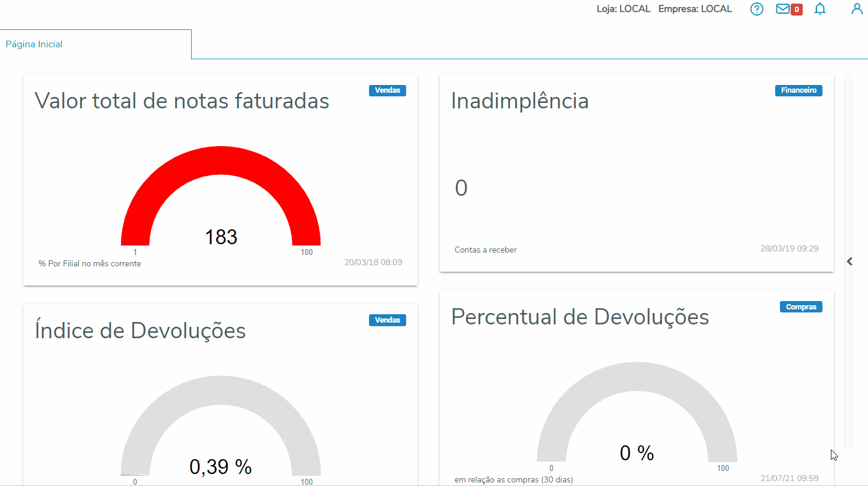868x486 pixels.
Task: Click the Compras tag on Percentual card
Action: 801,306
